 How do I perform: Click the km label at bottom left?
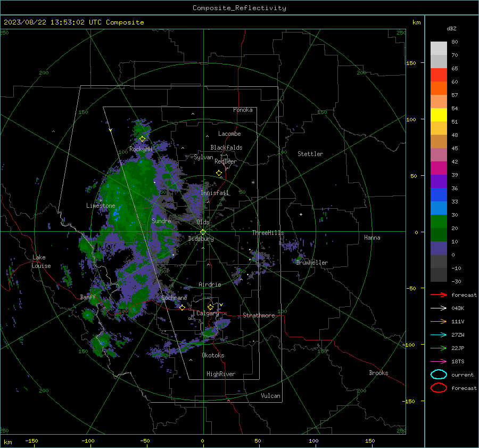(x=7, y=442)
